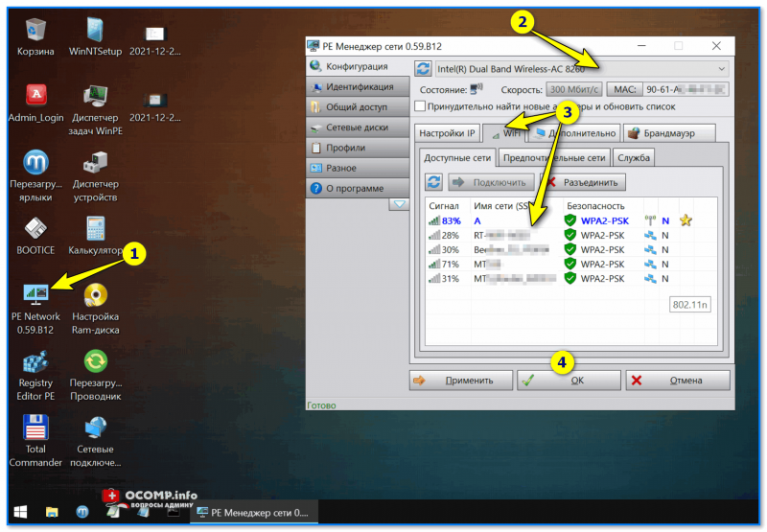The width and height of the screenshot is (767, 532).
Task: Select Доступные сети subtab
Action: pos(457,157)
